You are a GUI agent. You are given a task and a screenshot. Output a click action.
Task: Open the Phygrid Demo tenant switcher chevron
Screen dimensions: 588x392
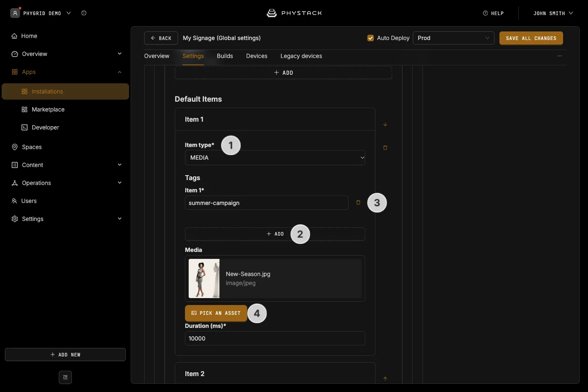tap(69, 13)
